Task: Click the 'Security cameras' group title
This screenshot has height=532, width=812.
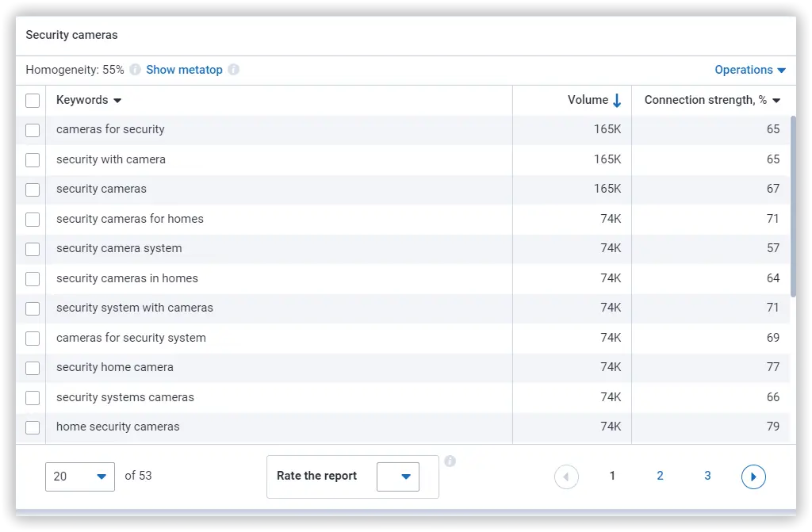Action: point(72,35)
